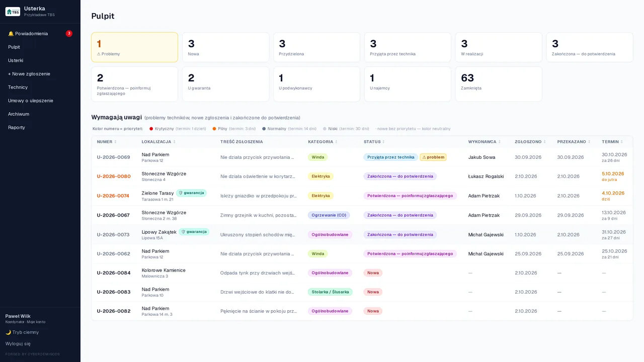Click the red Krytyczny priority color dot
Viewport: 644px width, 362px height.
[x=151, y=129]
